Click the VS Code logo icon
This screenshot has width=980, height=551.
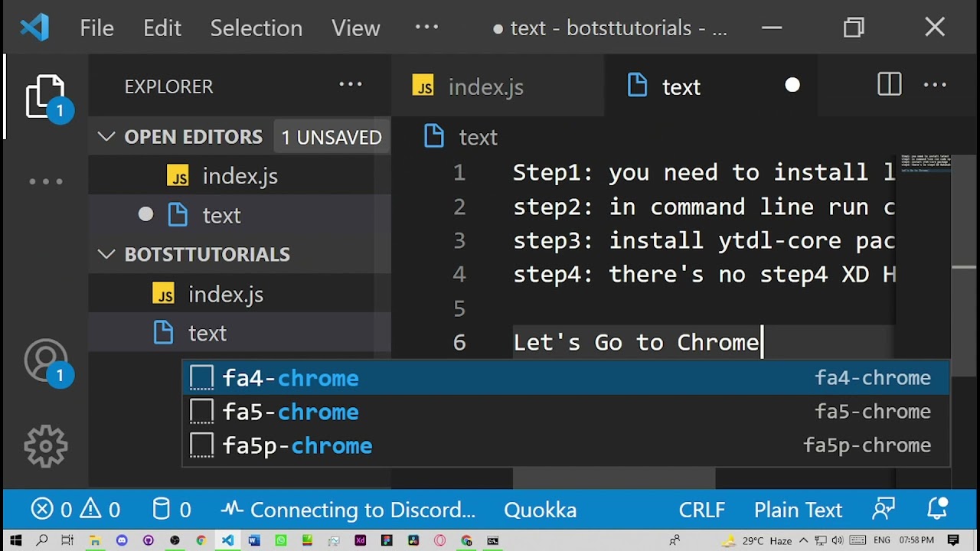pyautogui.click(x=34, y=28)
